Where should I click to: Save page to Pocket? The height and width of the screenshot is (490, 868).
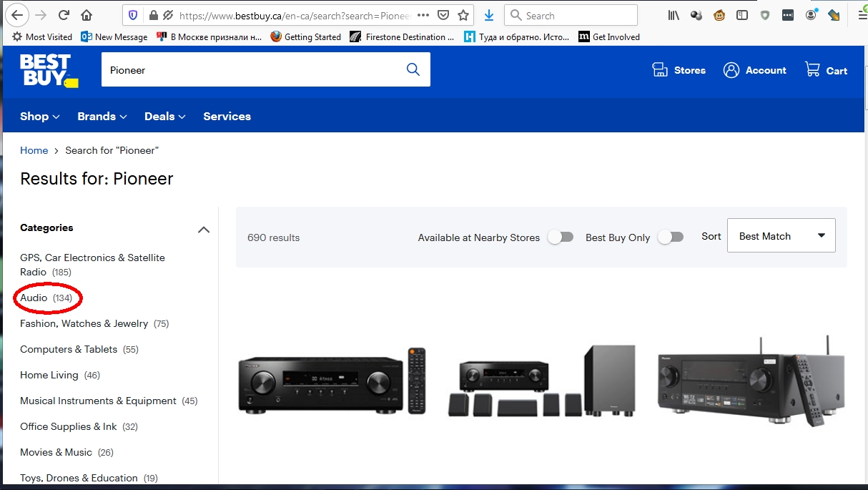click(443, 15)
